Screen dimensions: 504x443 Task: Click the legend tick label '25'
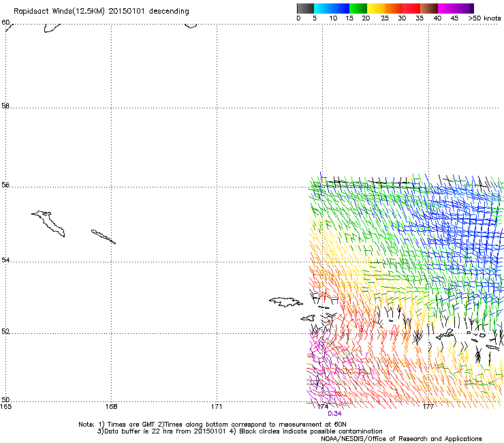(385, 18)
